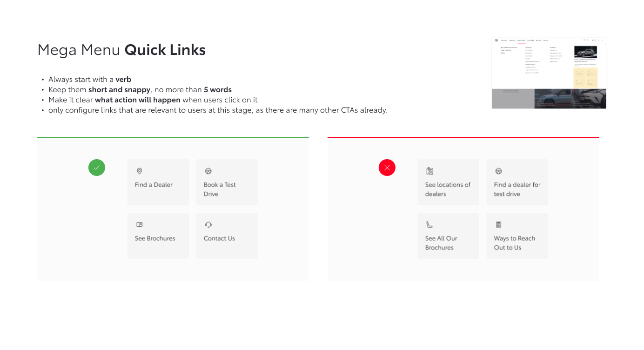The height and width of the screenshot is (350, 644).
Task: Click the Ways to Reach Out to Us label
Action: (x=514, y=243)
